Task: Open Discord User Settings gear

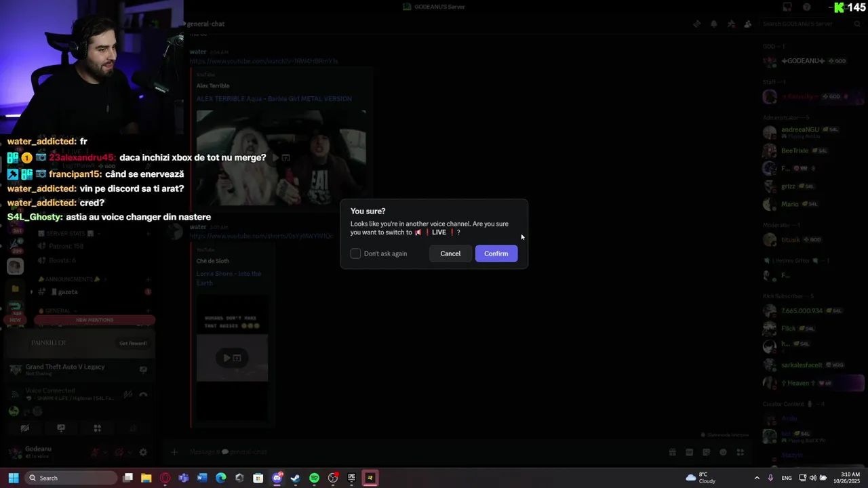Action: click(x=143, y=452)
